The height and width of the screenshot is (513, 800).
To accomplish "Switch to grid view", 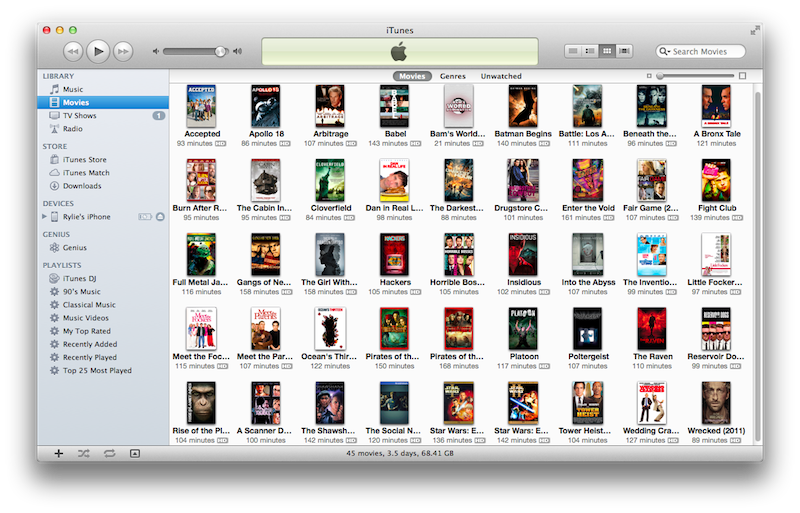I will tap(607, 51).
